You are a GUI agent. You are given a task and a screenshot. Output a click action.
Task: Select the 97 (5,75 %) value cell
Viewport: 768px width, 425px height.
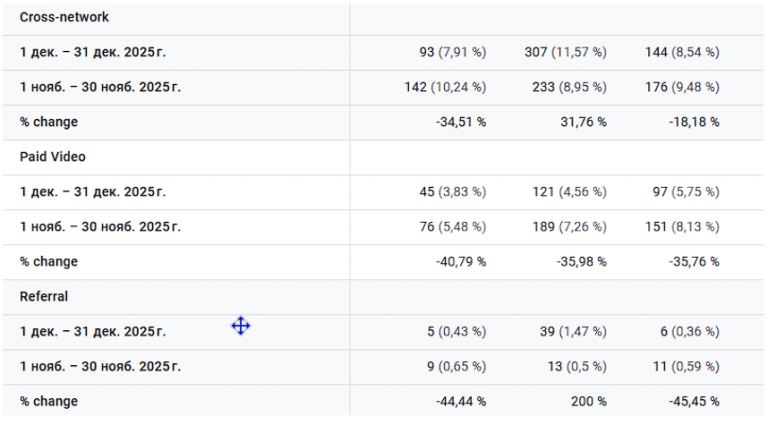(682, 192)
